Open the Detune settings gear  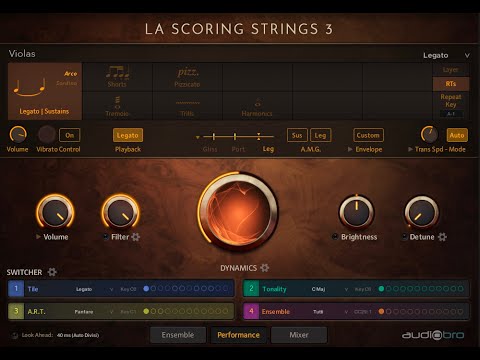coord(442,237)
